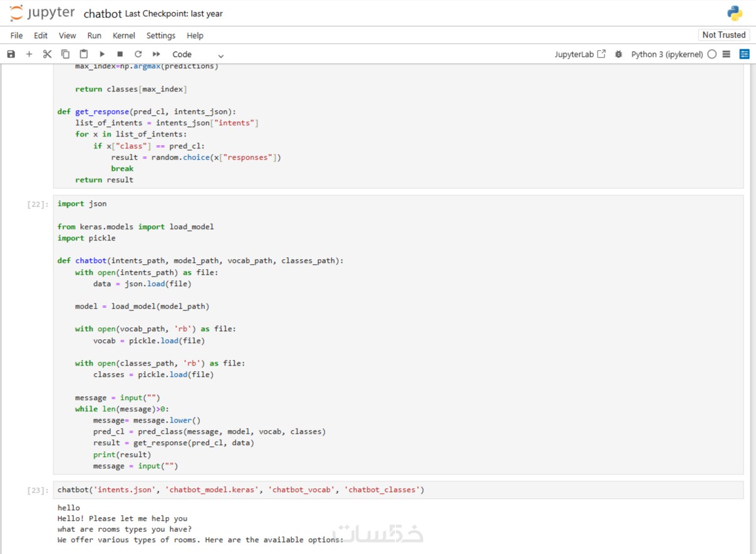The image size is (756, 554).
Task: Restart kernel and run all cells
Action: (157, 54)
